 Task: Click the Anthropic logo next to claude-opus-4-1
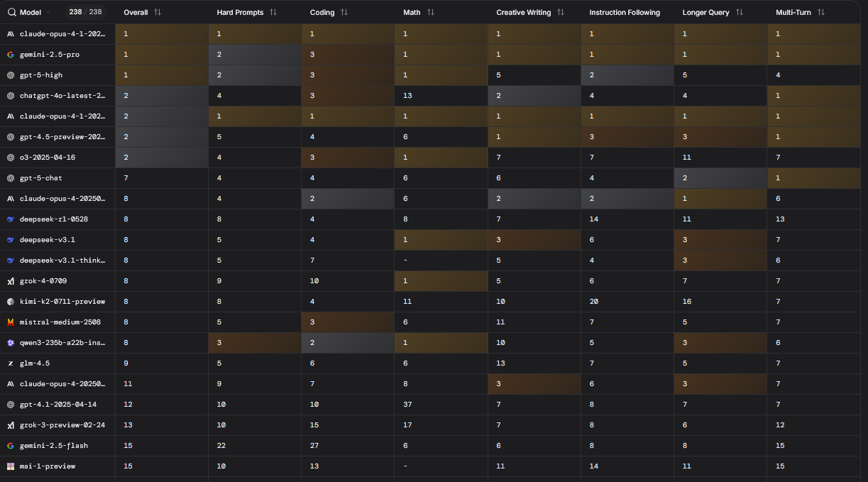(x=9, y=33)
